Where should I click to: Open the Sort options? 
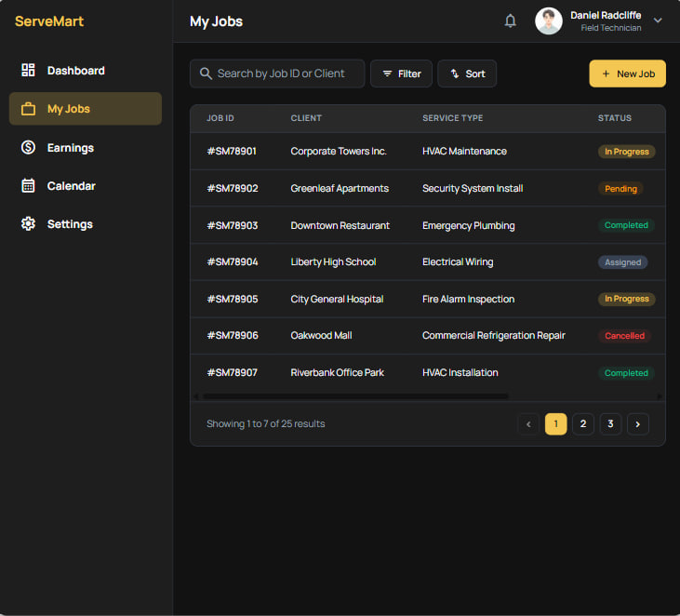point(467,74)
